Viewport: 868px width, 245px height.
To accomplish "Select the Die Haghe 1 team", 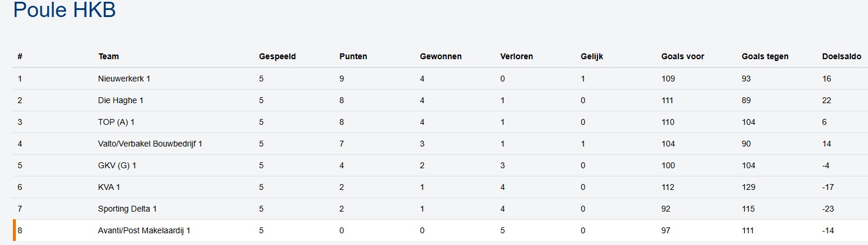I will click(x=121, y=100).
